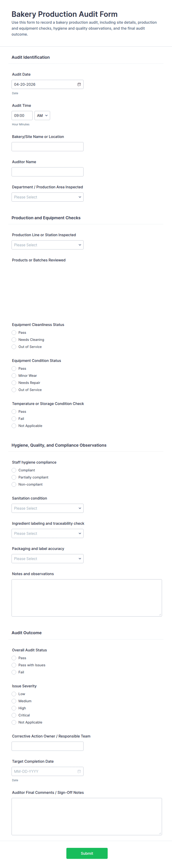The image size is (172, 868).
Task: Click the Bakery/Site Name or Location field
Action: (48, 147)
